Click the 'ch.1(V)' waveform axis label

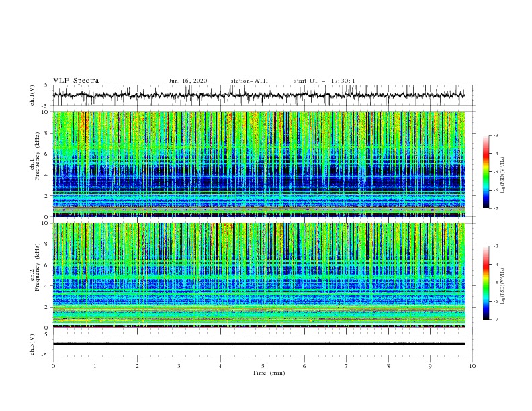click(x=32, y=95)
